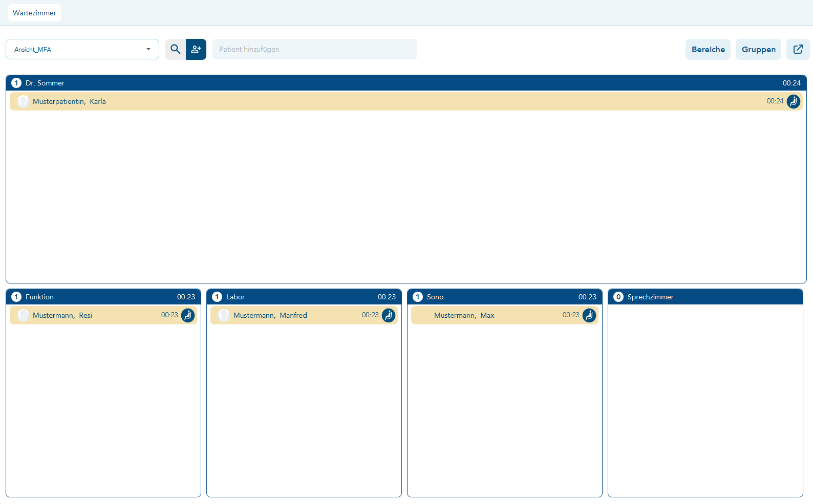Open the Bereiche button
Image resolution: width=813 pixels, height=504 pixels.
tap(708, 49)
